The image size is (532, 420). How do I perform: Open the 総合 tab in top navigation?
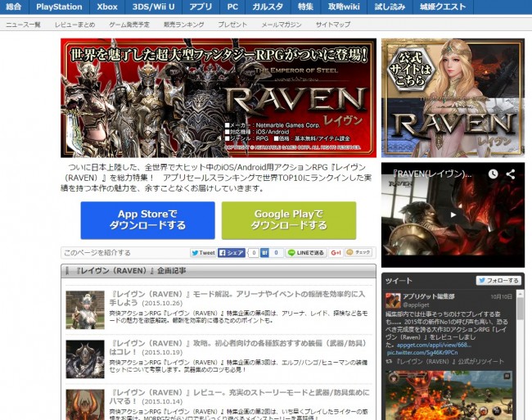14,7
